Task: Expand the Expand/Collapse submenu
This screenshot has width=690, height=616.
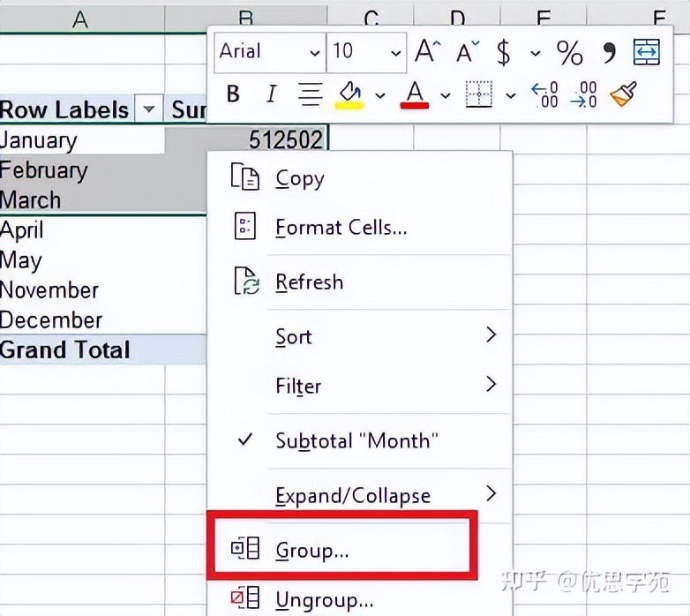Action: (x=359, y=495)
